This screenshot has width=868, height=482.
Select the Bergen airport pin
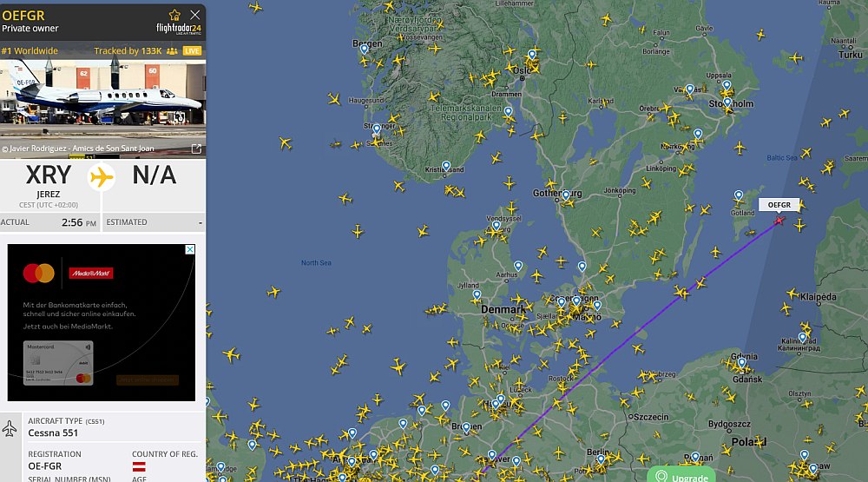point(365,50)
